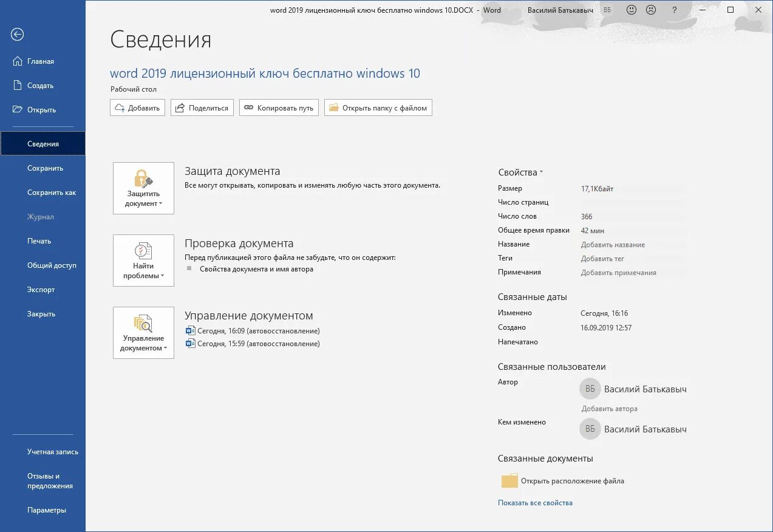Click the share icon on Поделиться

tap(180, 108)
